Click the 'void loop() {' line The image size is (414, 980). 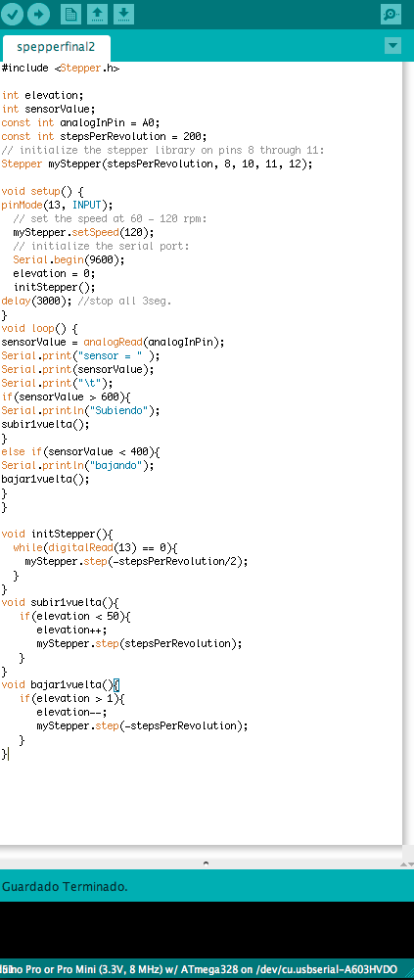[39, 329]
